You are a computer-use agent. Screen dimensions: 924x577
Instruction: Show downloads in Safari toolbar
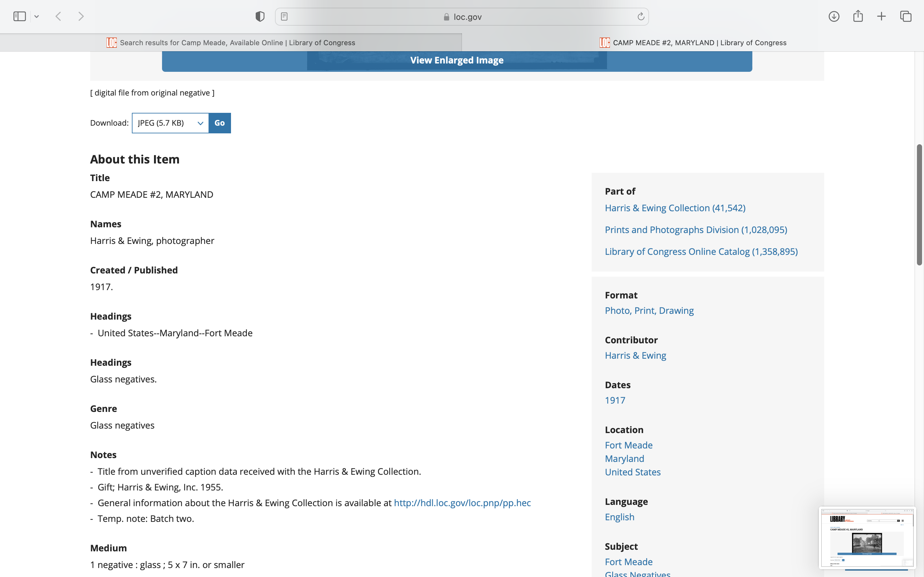[x=834, y=16]
